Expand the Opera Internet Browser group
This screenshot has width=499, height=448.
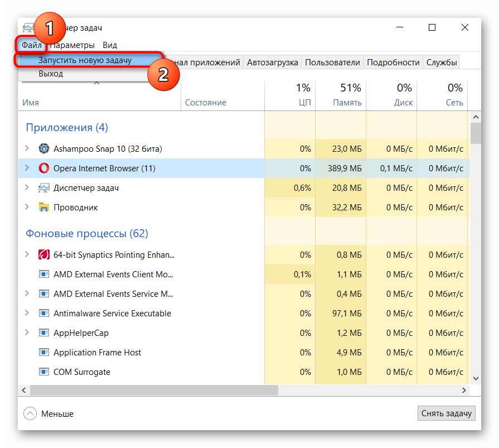(x=27, y=168)
